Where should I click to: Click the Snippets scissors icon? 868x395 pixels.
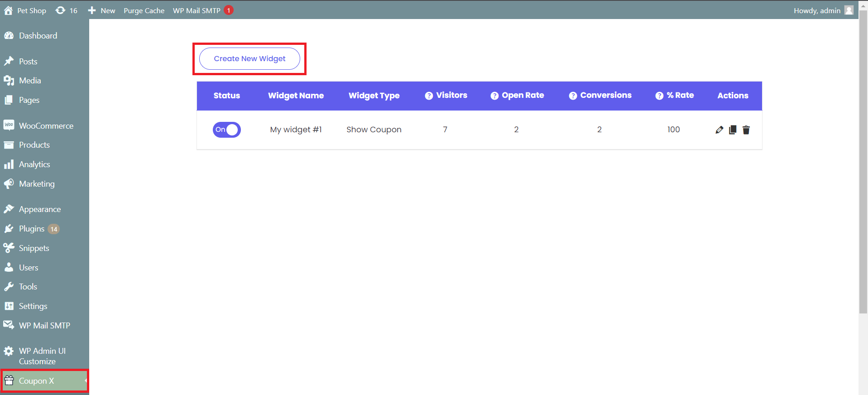[x=9, y=248]
